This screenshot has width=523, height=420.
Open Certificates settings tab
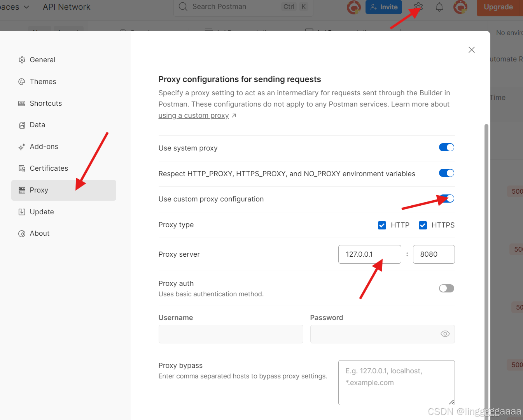coord(64,168)
